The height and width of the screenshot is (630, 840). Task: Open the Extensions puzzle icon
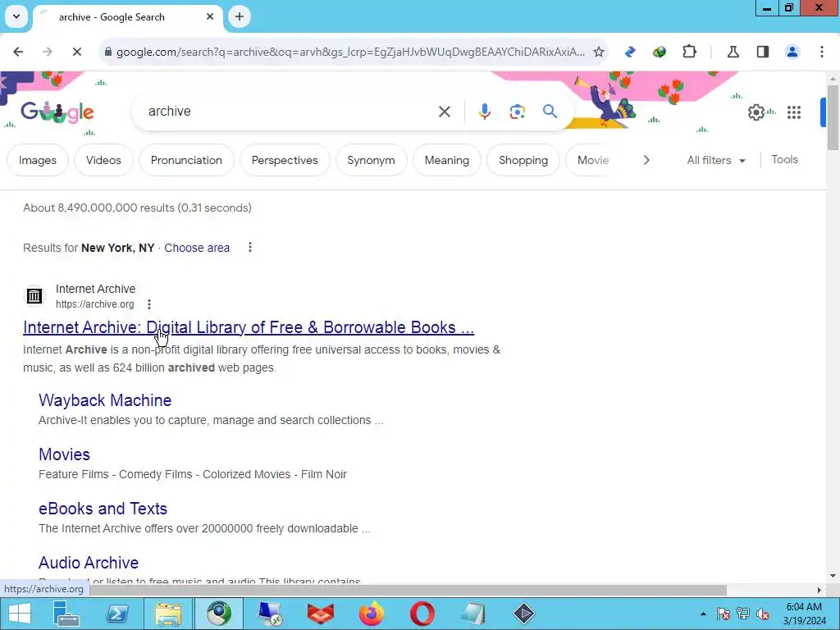point(689,52)
